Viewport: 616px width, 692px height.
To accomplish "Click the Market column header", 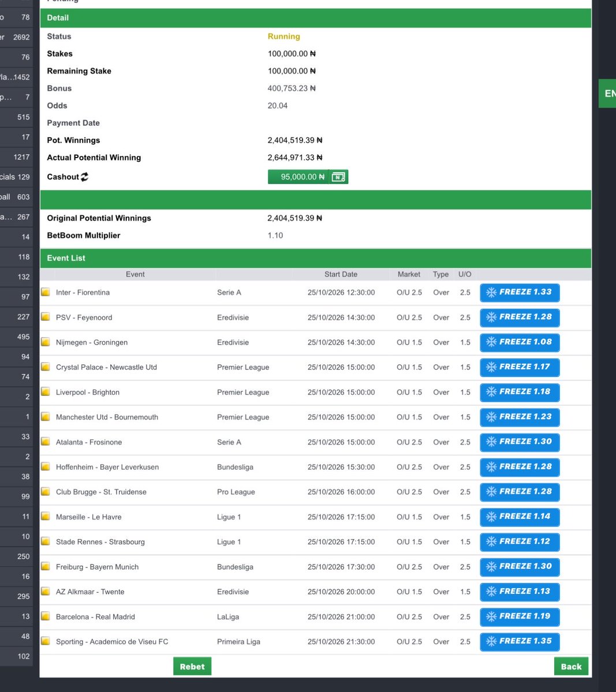I will (x=409, y=274).
